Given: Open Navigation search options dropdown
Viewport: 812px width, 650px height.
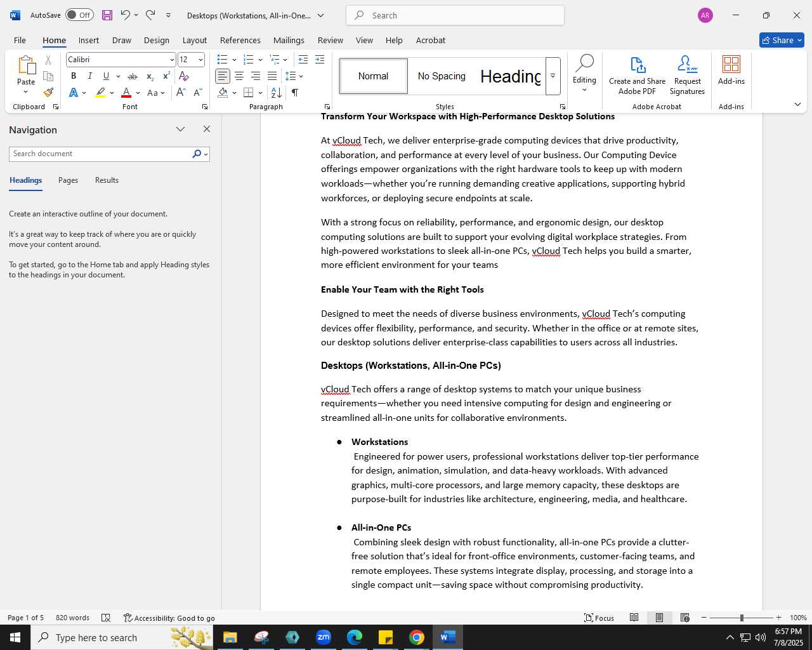Looking at the screenshot, I should coord(206,154).
